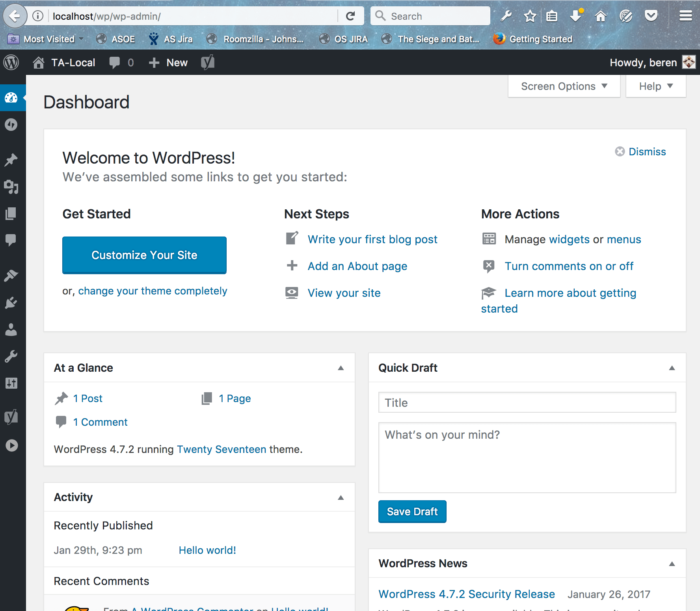Open the WordPress 4.7.2 Security Release link

tap(466, 594)
